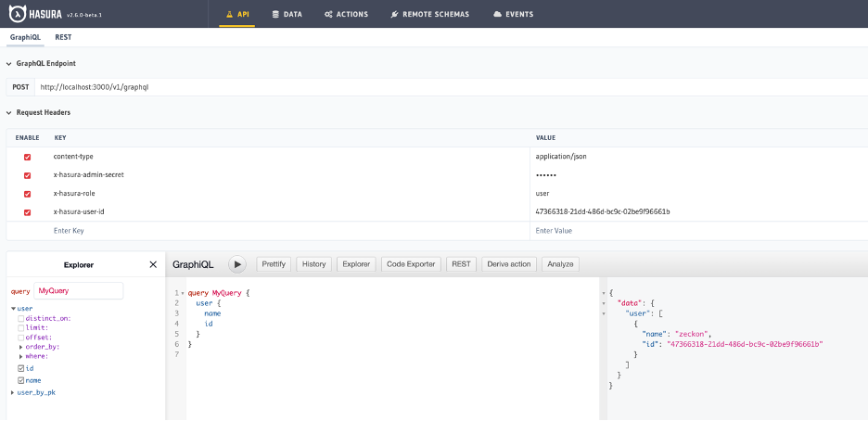Close the Explorer panel with the X

(x=153, y=264)
